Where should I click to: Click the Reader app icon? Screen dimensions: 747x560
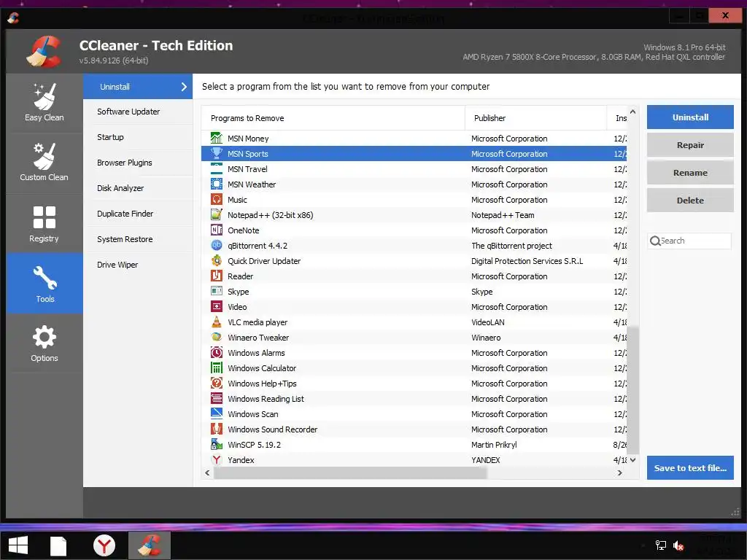click(x=216, y=276)
